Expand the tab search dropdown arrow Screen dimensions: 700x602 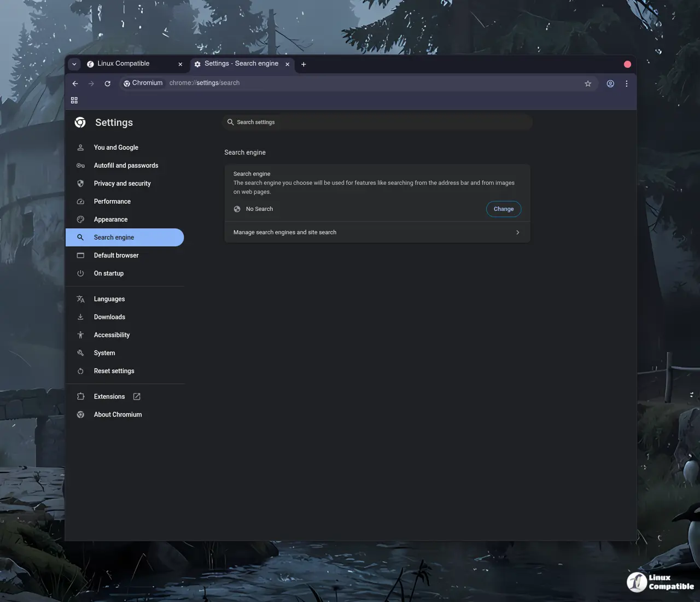(x=74, y=64)
